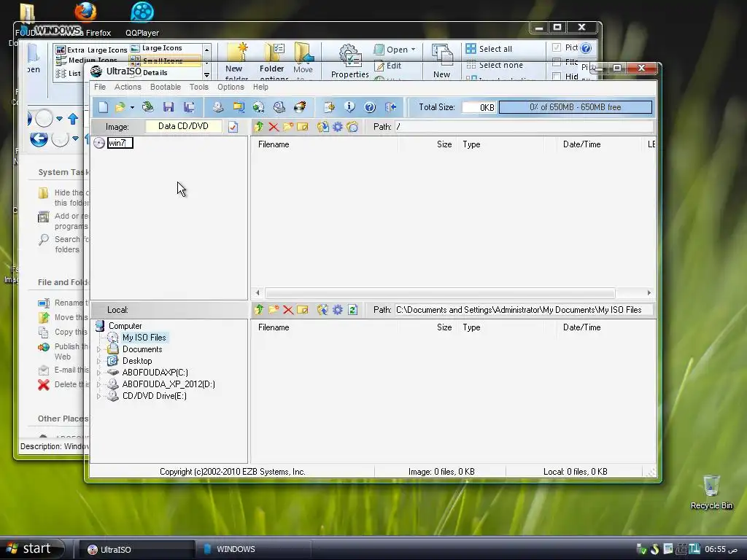This screenshot has width=747, height=560.
Task: Open the File menu in UltraISO
Action: pyautogui.click(x=100, y=87)
